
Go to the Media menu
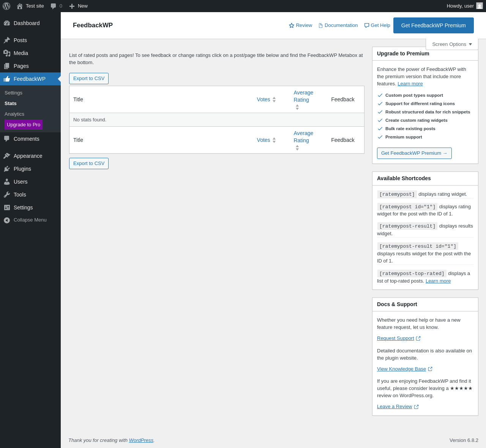tap(30, 53)
